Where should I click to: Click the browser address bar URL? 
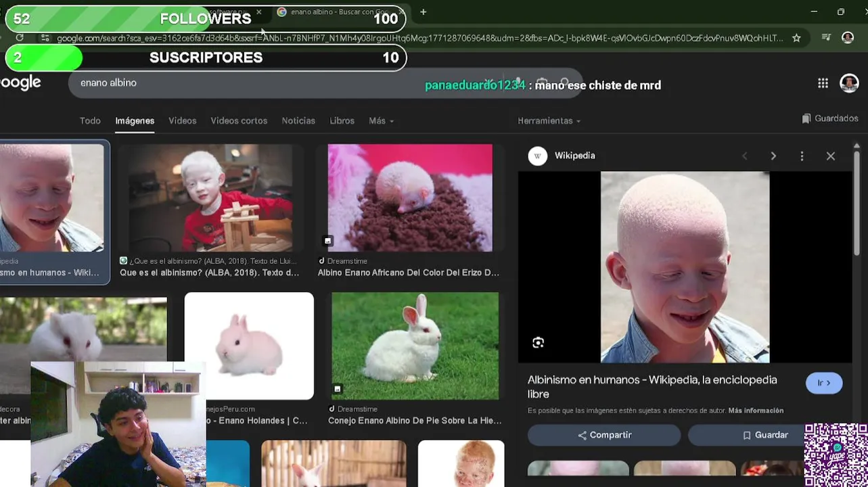pos(419,39)
